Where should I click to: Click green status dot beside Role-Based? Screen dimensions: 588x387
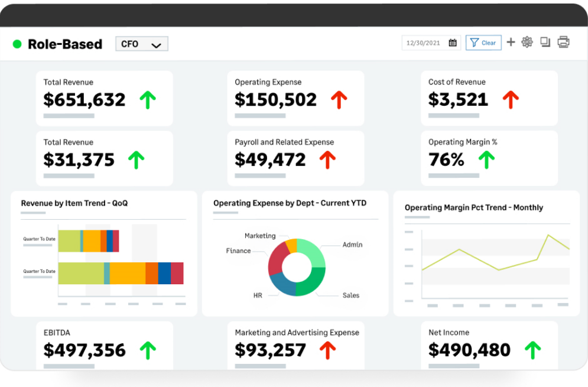pyautogui.click(x=17, y=44)
